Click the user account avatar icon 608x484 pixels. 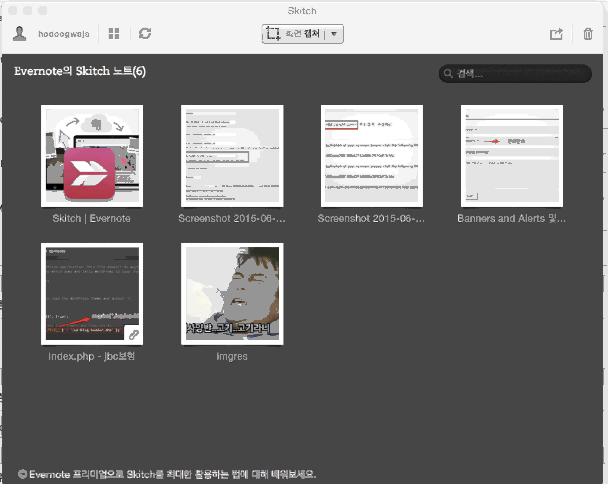point(19,33)
